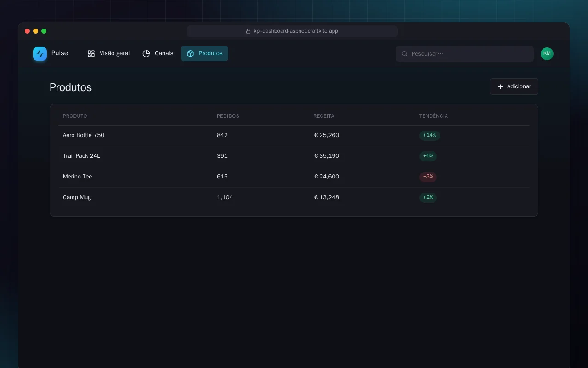
Task: Click the Pulse logo icon
Action: click(40, 54)
